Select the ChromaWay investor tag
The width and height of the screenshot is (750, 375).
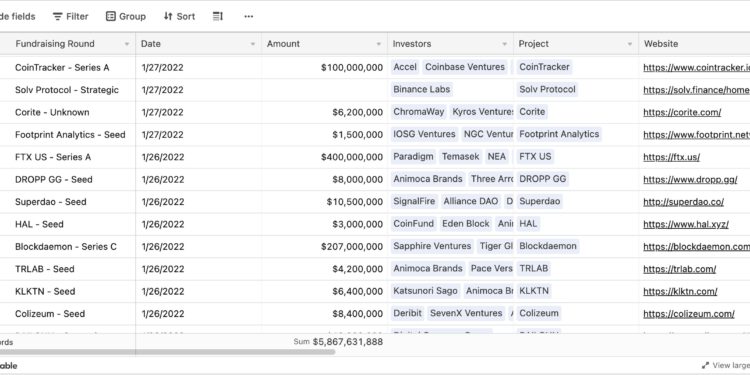pyautogui.click(x=419, y=112)
